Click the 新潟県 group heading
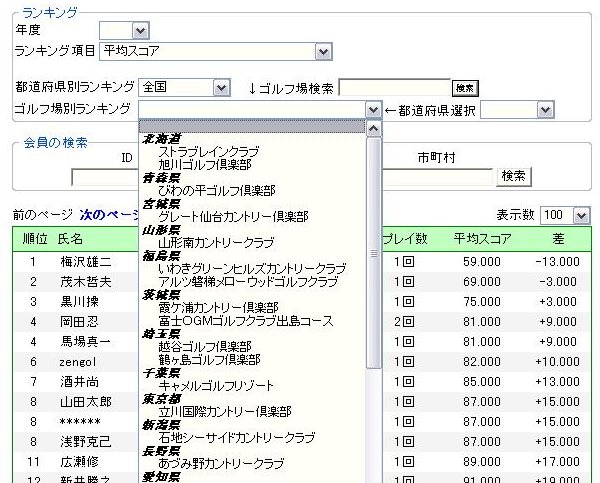This screenshot has width=600, height=483. click(x=161, y=425)
